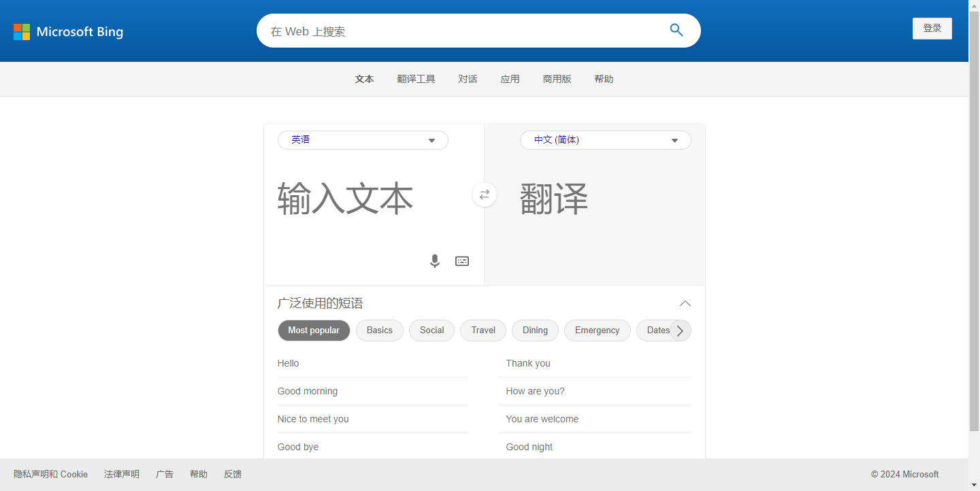The image size is (980, 491).
Task: Open the 翻译工具 menu
Action: click(x=416, y=79)
